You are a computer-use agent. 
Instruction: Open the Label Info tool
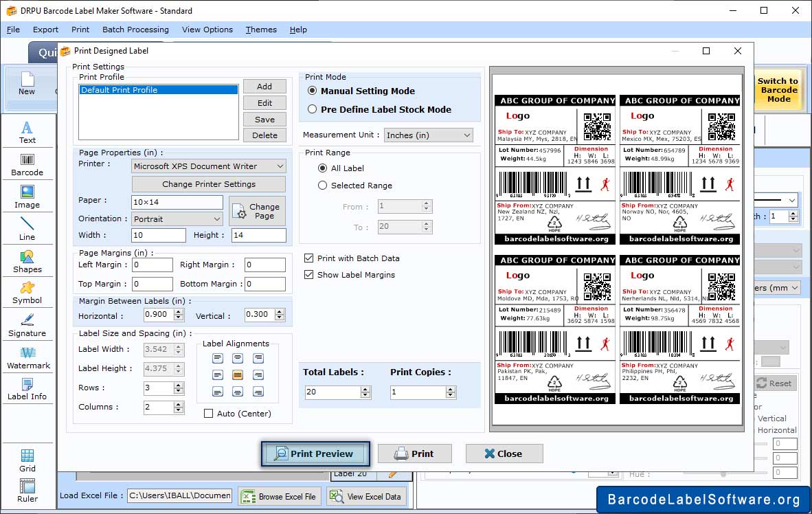pyautogui.click(x=27, y=389)
